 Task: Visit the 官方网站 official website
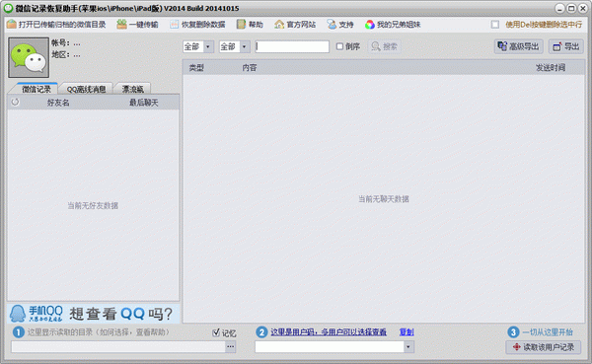click(295, 25)
